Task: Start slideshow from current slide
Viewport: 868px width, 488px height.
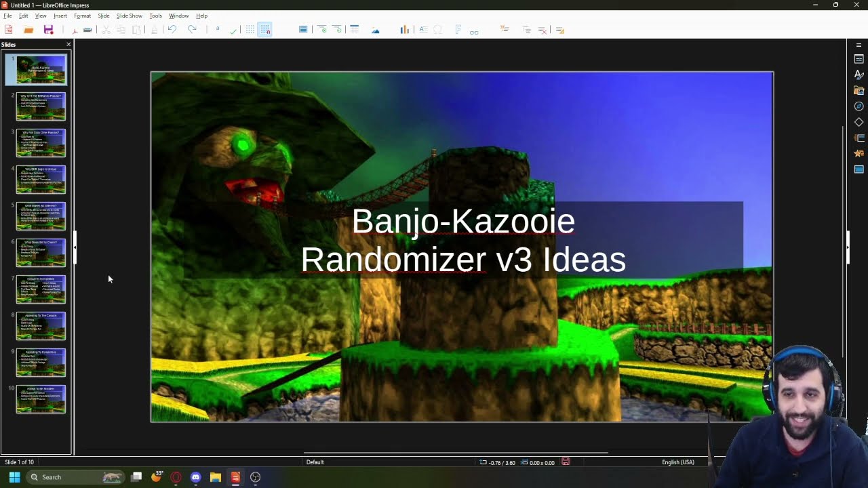Action: pyautogui.click(x=337, y=30)
